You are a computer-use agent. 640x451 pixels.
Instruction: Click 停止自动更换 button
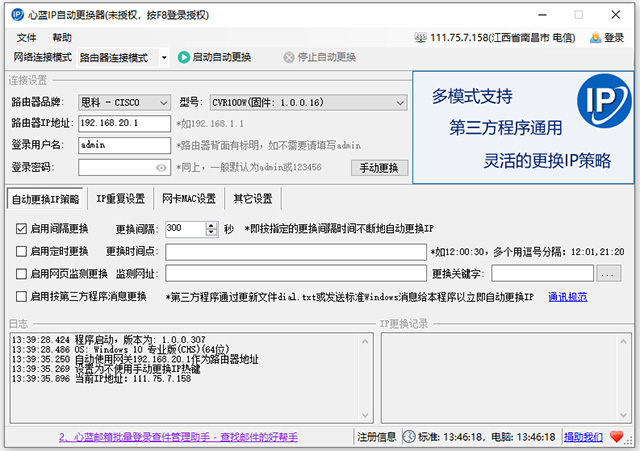pyautogui.click(x=320, y=57)
